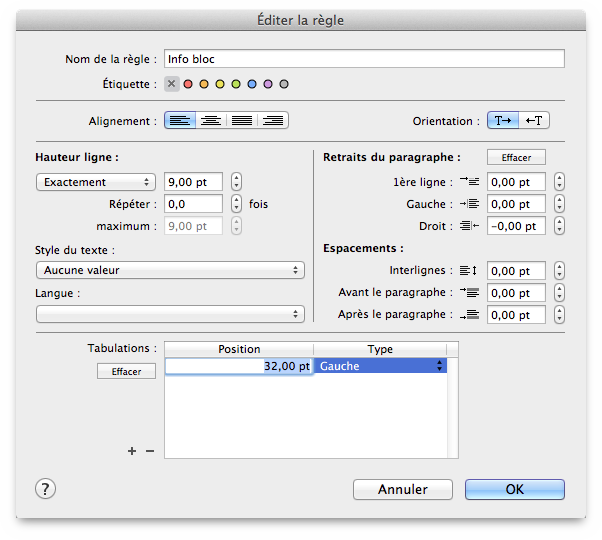This screenshot has width=602, height=540.
Task: Open help with question mark button
Action: click(46, 489)
